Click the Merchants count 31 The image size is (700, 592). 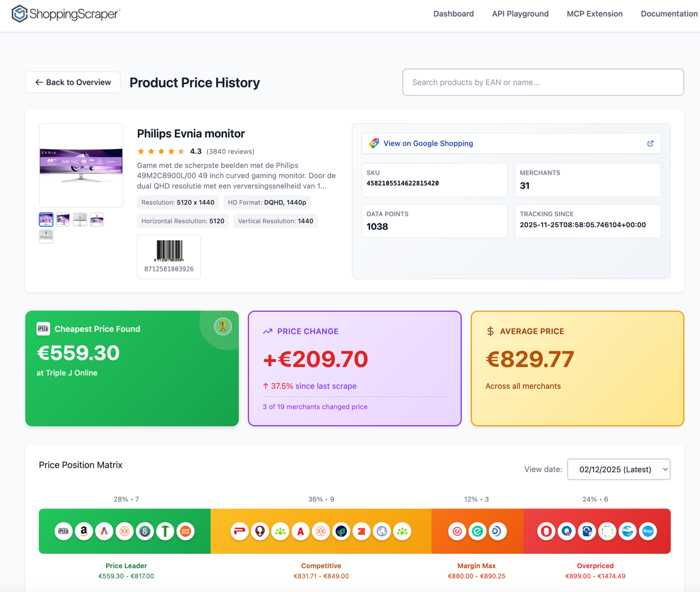[524, 186]
